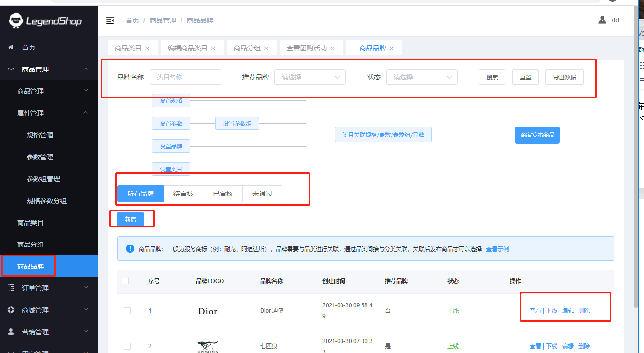Open the 状态 filter dropdown

[x=422, y=77]
